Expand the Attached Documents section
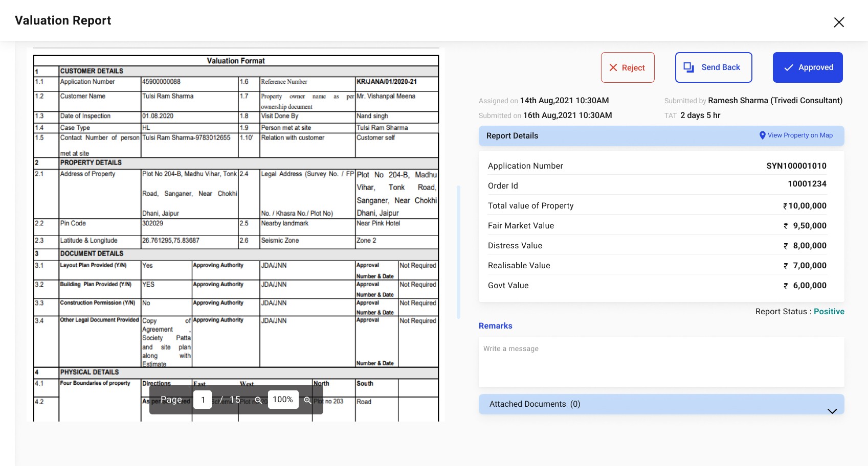 (661, 404)
